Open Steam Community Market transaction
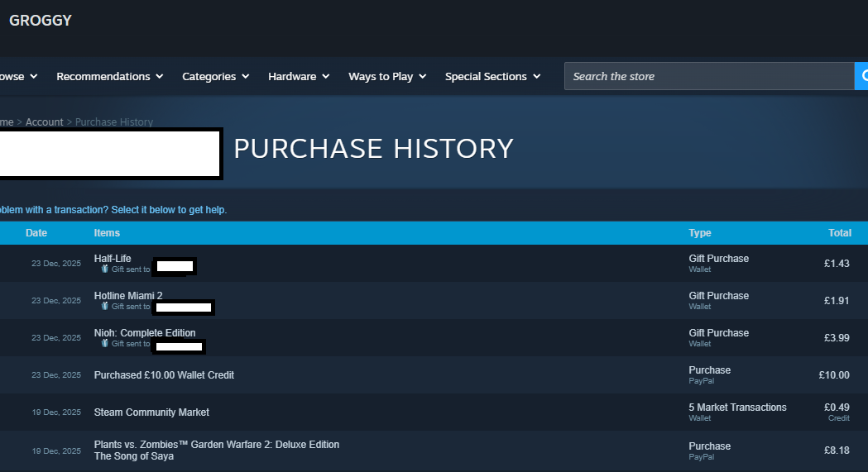Viewport: 868px width, 472px height. point(434,412)
